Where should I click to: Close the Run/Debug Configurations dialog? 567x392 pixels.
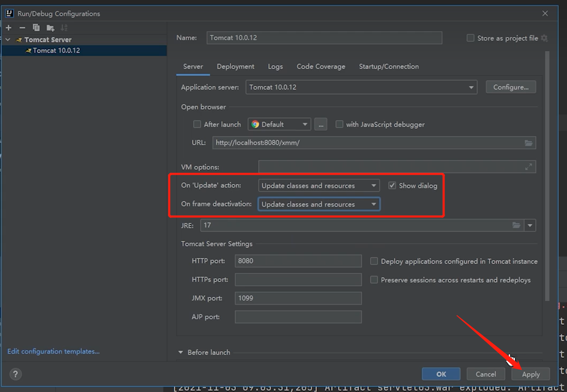pos(545,14)
